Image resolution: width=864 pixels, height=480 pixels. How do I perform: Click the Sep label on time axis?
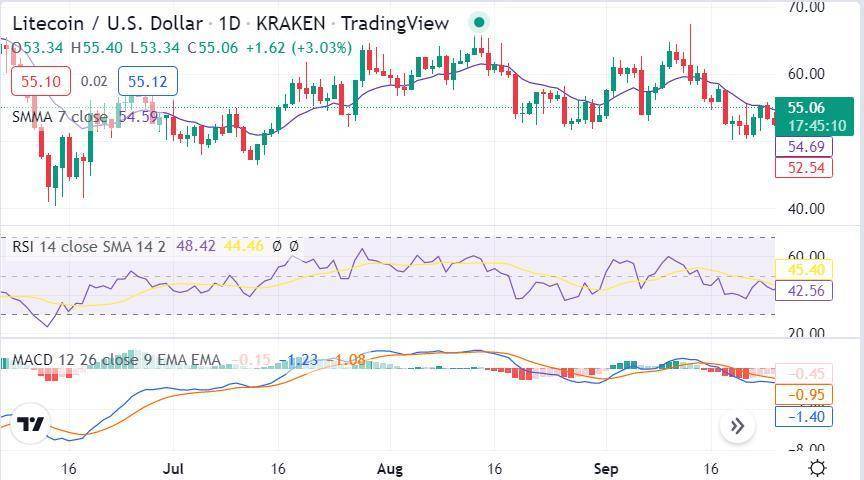(606, 469)
